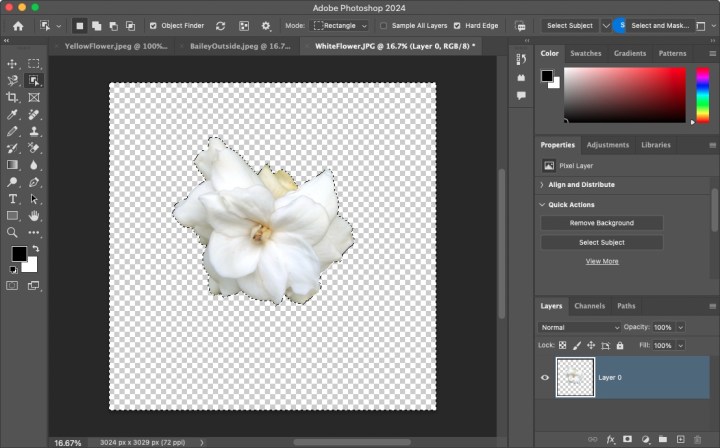Viewport: 720px width, 448px height.
Task: Pick the Type tool
Action: [x=13, y=199]
